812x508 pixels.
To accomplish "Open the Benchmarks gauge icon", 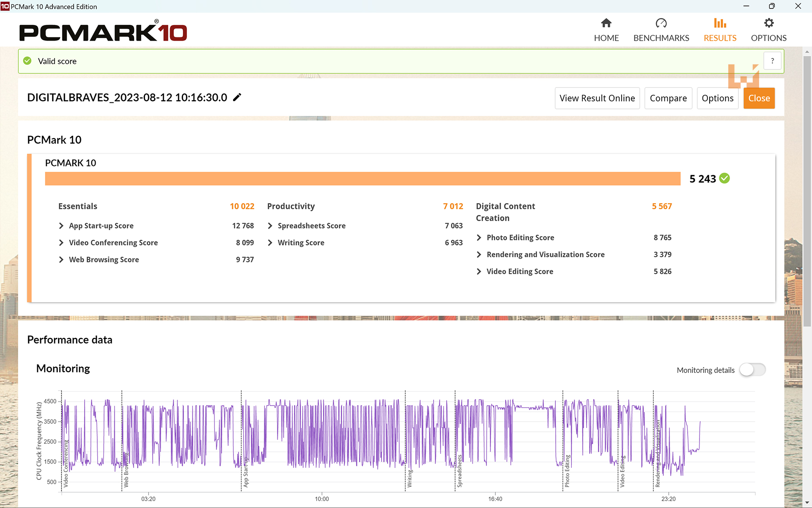I will point(661,23).
